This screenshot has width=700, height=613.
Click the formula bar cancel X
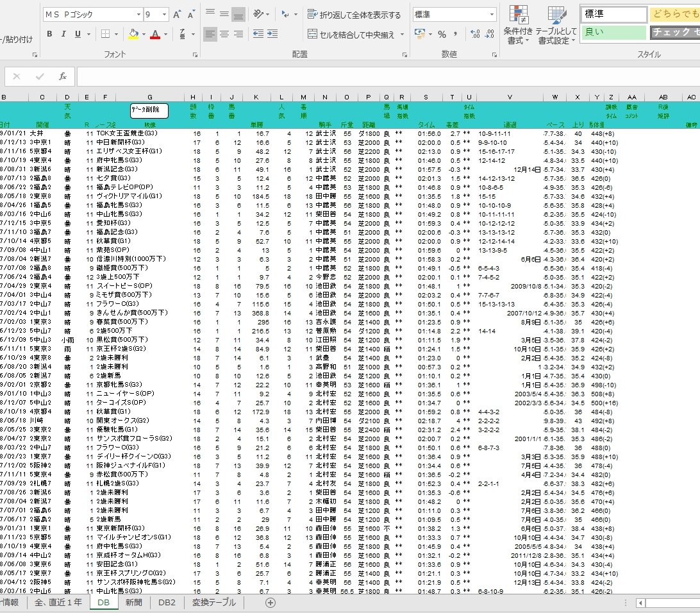(x=17, y=76)
